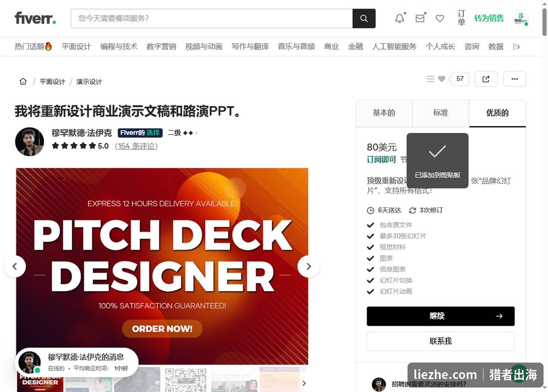Viewport: 548px width, 392px height.
Task: Open the messages envelope icon
Action: 420,18
